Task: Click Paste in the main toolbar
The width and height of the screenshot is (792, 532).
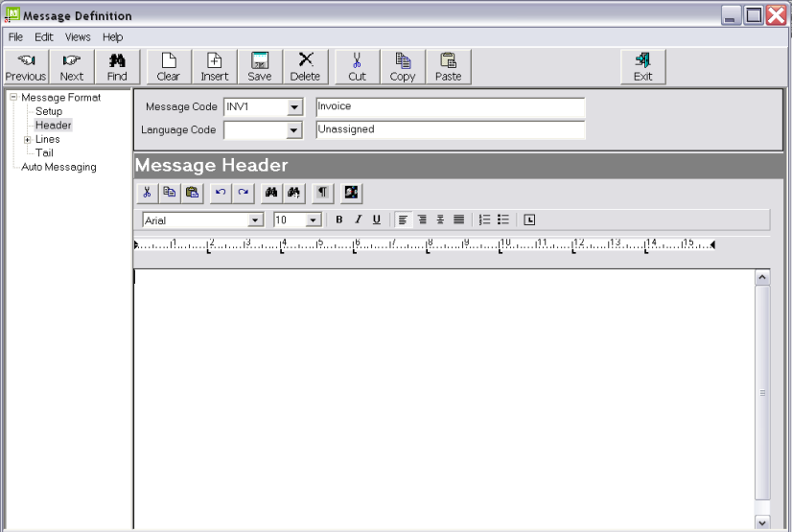Action: pyautogui.click(x=449, y=67)
